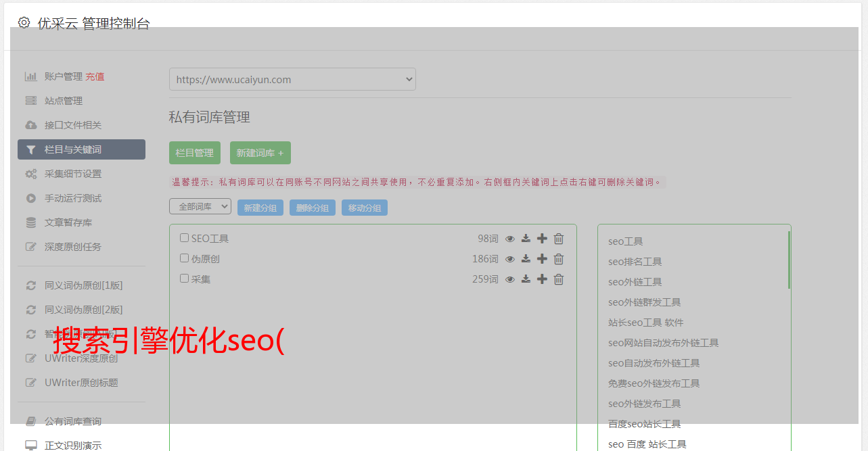Screen dimensions: 868x451
Task: Check the 伪原创 library checkbox
Action: [x=184, y=258]
